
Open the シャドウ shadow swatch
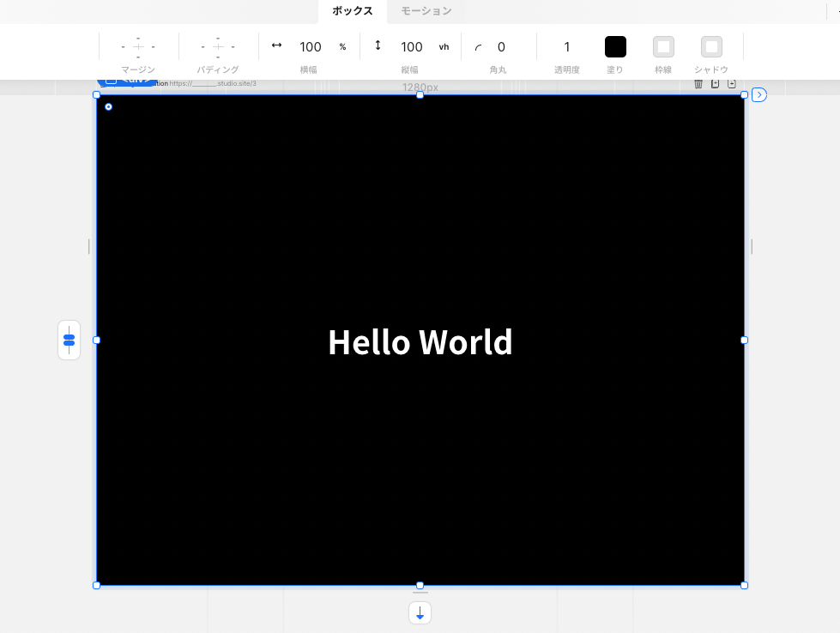[x=711, y=47]
